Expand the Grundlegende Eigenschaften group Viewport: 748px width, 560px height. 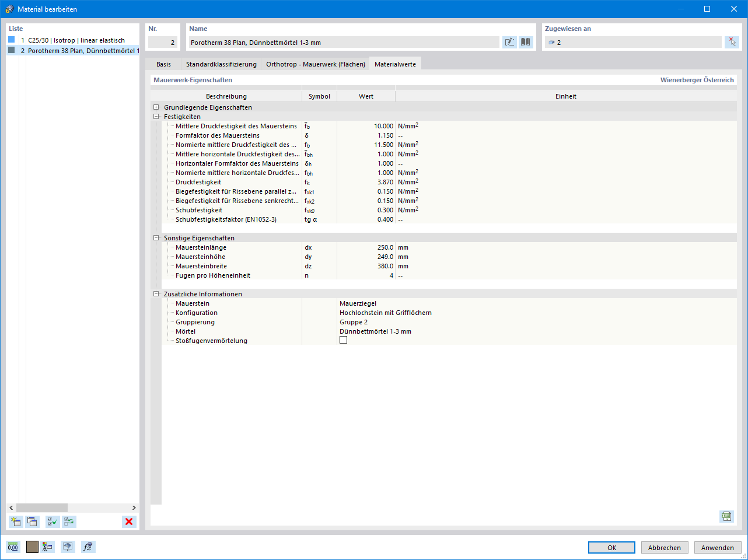[x=156, y=107]
